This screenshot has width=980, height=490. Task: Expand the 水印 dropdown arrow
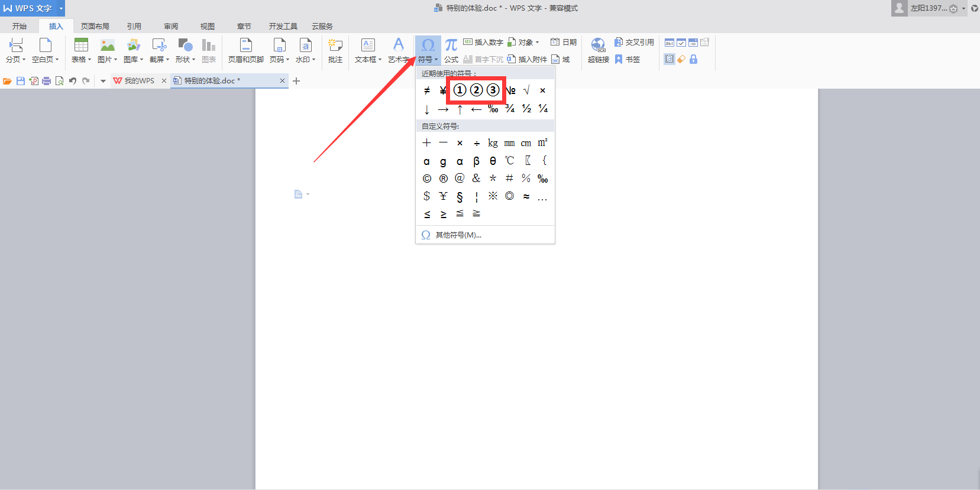(313, 60)
